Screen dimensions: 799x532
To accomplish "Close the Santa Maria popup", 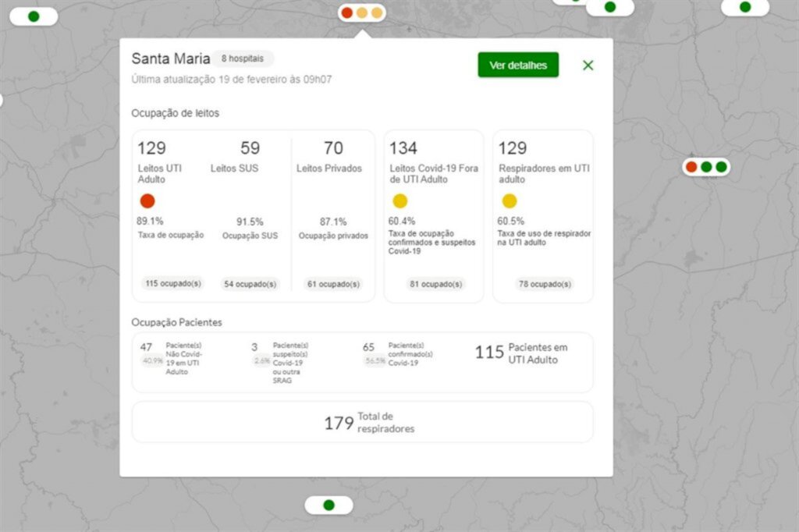I will 588,66.
